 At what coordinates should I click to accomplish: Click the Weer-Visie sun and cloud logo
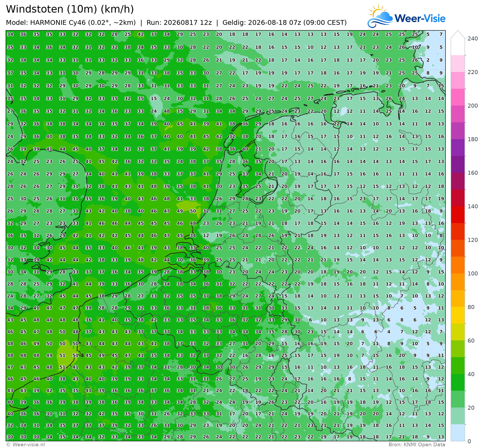coord(380,16)
